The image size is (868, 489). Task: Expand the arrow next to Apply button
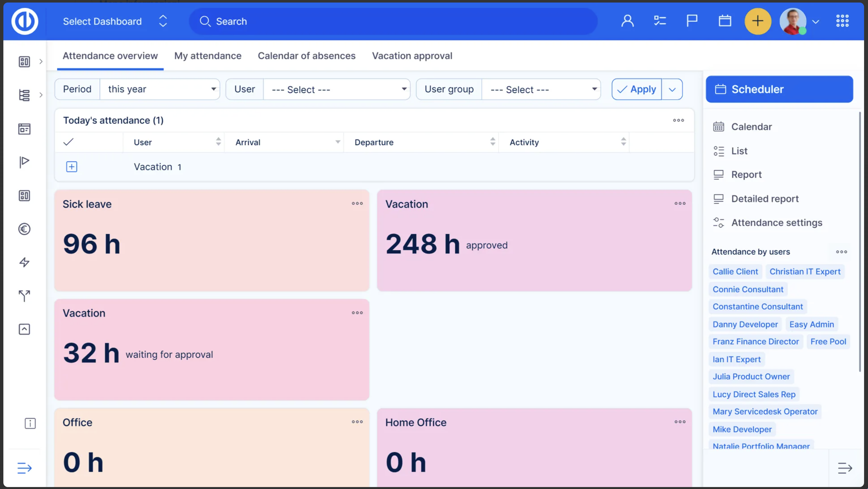coord(672,89)
